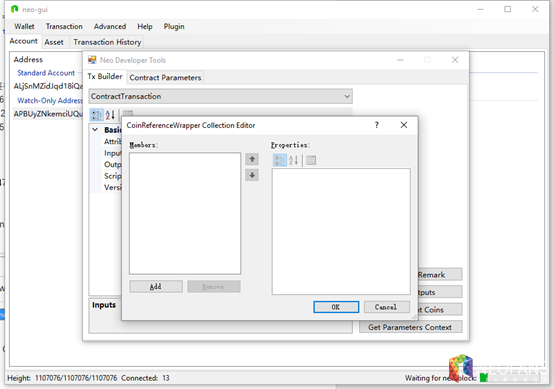This screenshot has width=554, height=389.
Task: Collapse the Basic category in property grid
Action: tap(95, 130)
